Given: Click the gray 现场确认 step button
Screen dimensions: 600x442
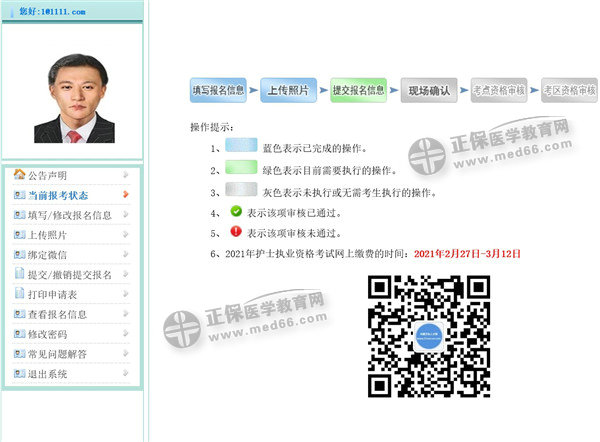Looking at the screenshot, I should 428,90.
